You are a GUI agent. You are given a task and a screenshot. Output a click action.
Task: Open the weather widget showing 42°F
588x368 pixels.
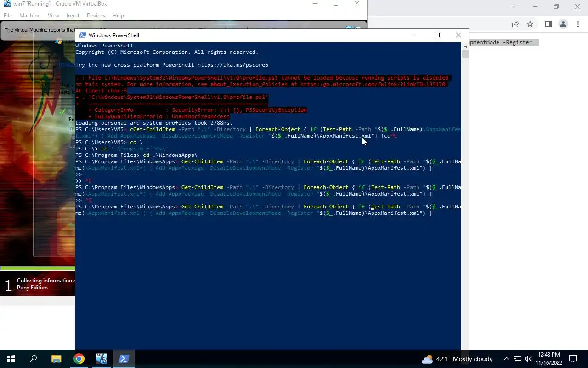click(457, 359)
